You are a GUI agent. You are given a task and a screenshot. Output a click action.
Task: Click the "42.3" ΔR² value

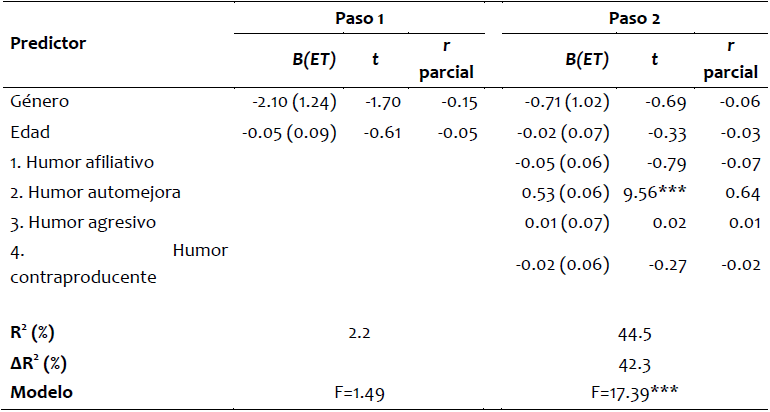[632, 360]
